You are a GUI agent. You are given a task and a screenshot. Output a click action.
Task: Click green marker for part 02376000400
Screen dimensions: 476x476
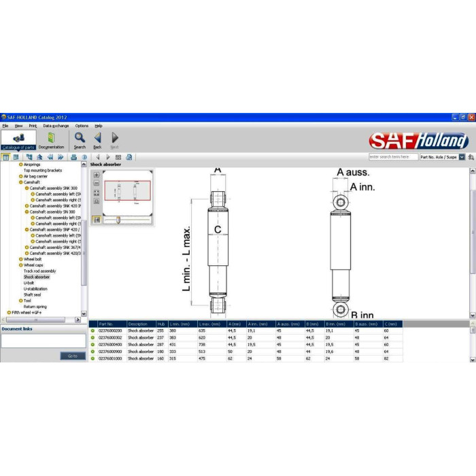pyautogui.click(x=92, y=345)
